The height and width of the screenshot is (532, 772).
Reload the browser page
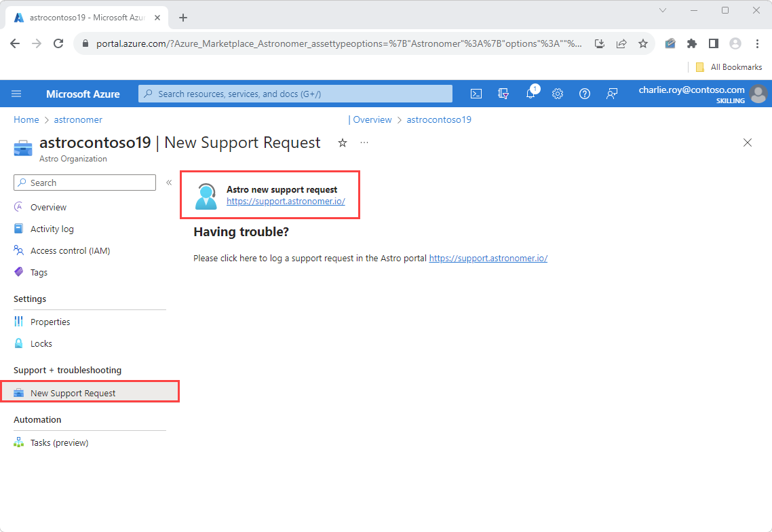[58, 43]
